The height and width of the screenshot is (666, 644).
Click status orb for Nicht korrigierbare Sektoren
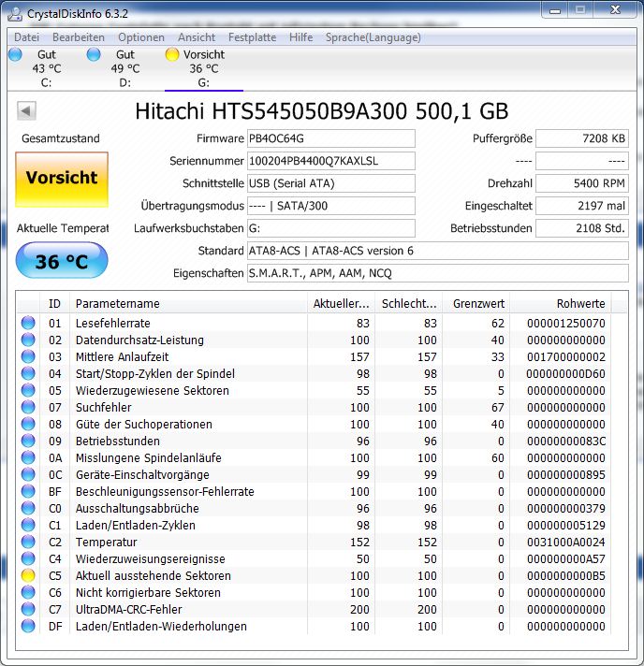(28, 592)
